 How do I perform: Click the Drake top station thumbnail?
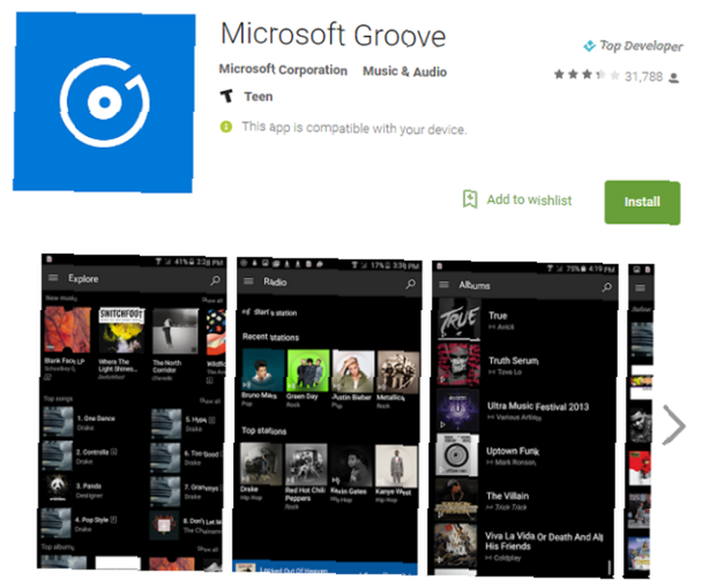[261, 465]
